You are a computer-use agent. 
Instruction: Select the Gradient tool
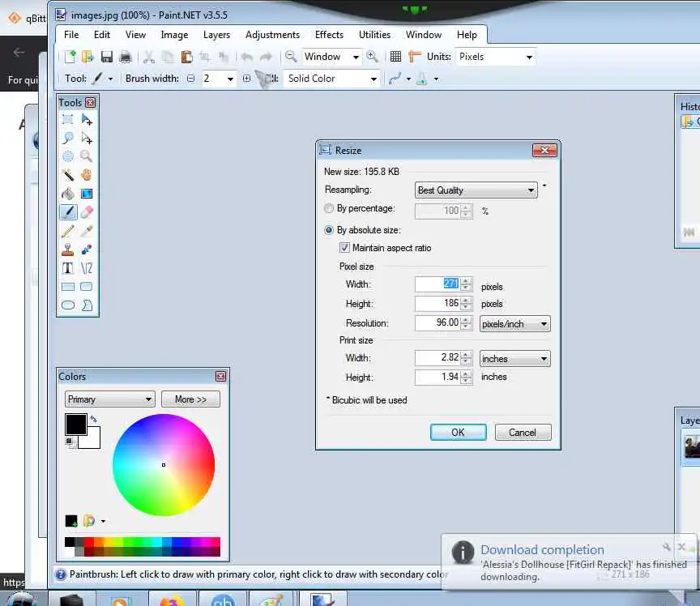87,194
